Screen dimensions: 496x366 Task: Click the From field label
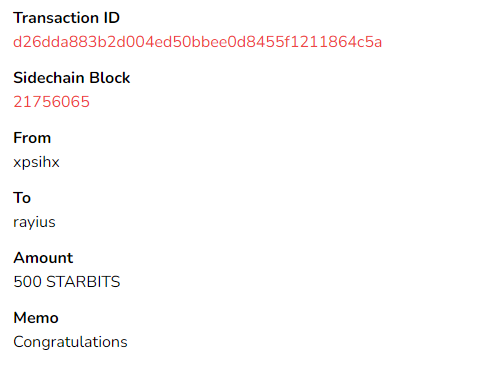point(32,138)
